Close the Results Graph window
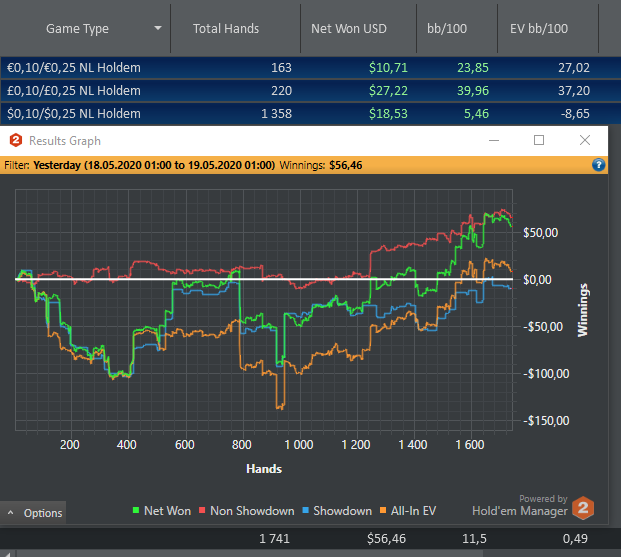The height and width of the screenshot is (557, 621). click(x=585, y=140)
